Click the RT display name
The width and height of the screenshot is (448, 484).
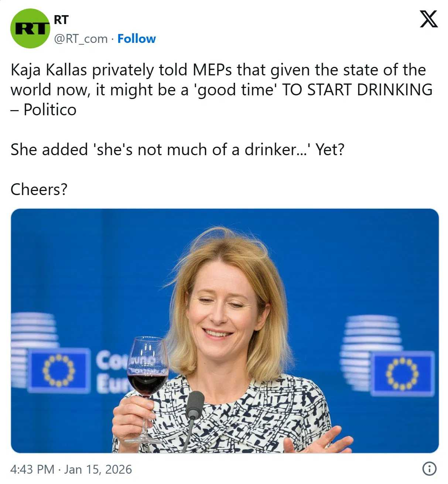61,20
